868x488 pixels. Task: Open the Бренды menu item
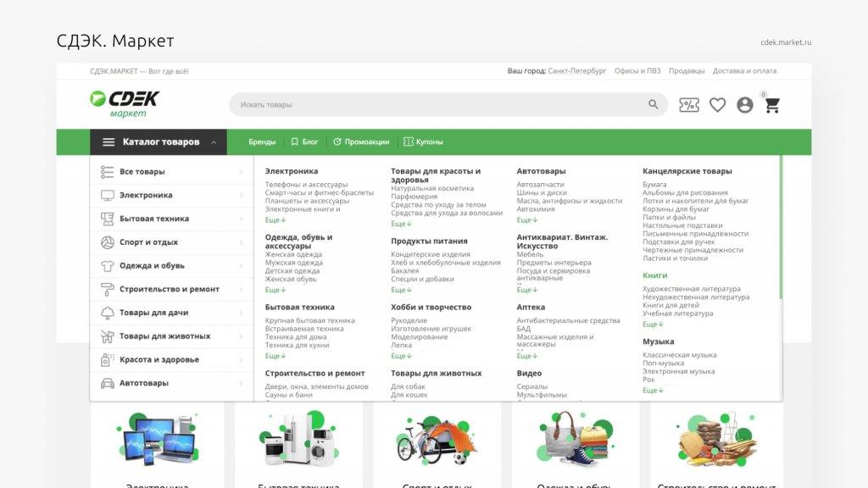(262, 142)
